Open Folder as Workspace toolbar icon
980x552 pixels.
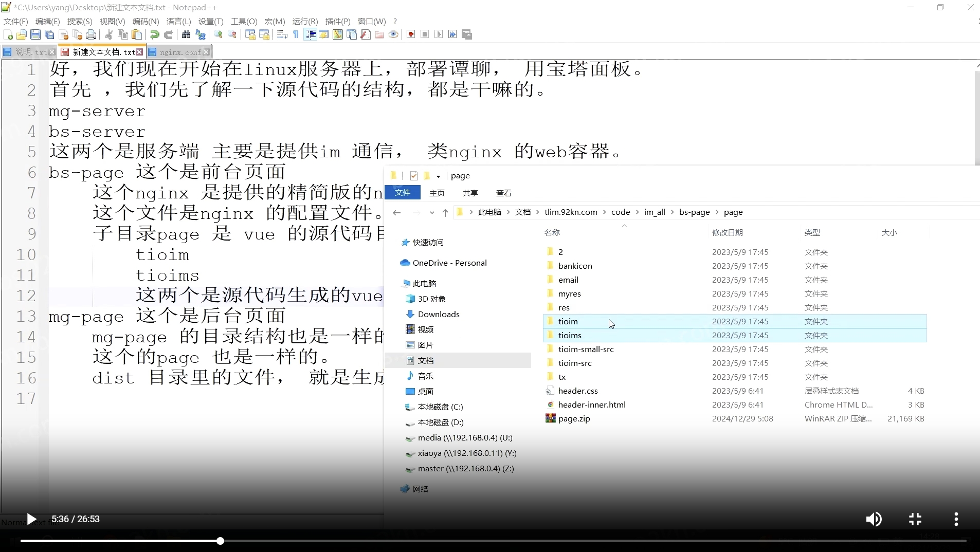tap(379, 34)
